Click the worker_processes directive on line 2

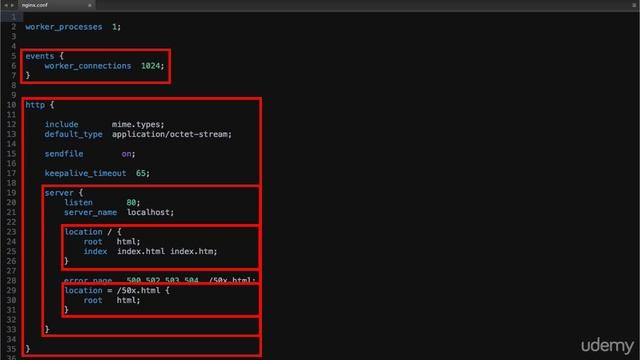coord(64,27)
